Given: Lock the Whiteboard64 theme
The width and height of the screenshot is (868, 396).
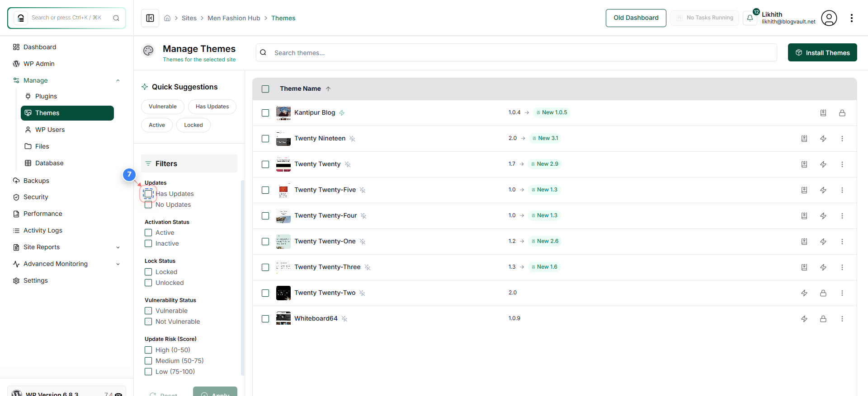Looking at the screenshot, I should [x=823, y=319].
